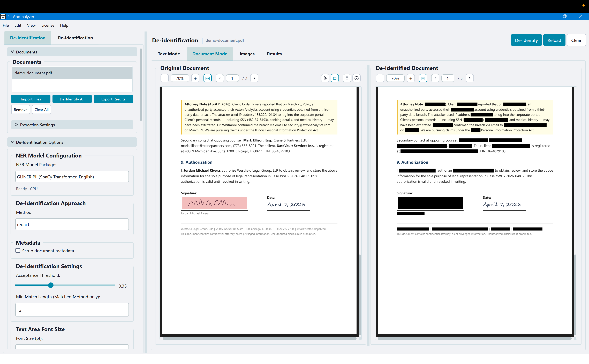Screen dimensions: 589x364
Task: Click the Export Results button
Action: point(113,99)
